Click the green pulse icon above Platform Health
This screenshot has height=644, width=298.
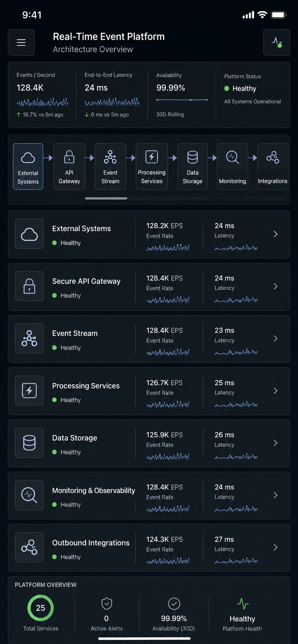click(x=242, y=604)
